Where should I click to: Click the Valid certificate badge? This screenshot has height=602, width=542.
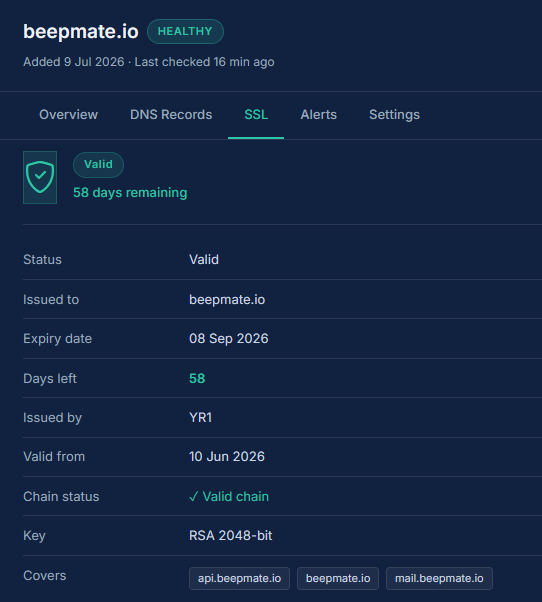98,165
